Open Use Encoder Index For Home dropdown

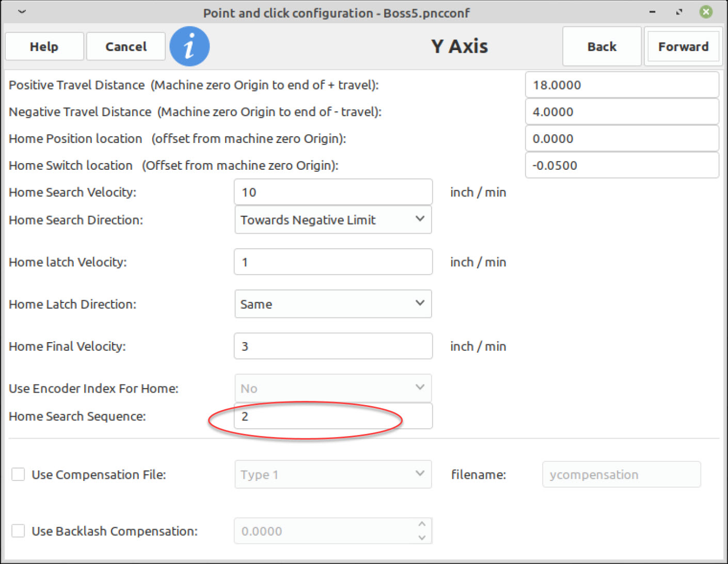[333, 388]
